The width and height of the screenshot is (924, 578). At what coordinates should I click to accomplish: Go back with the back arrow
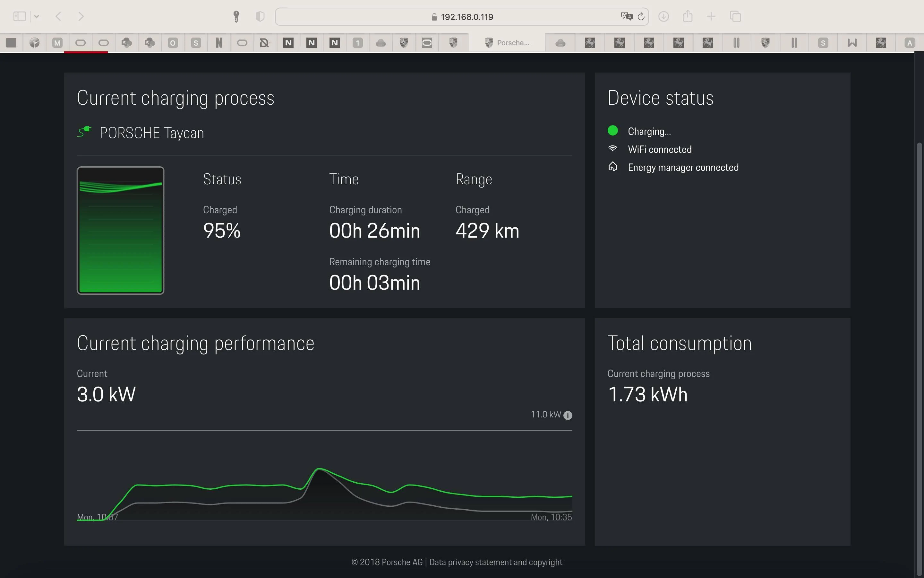pos(58,16)
